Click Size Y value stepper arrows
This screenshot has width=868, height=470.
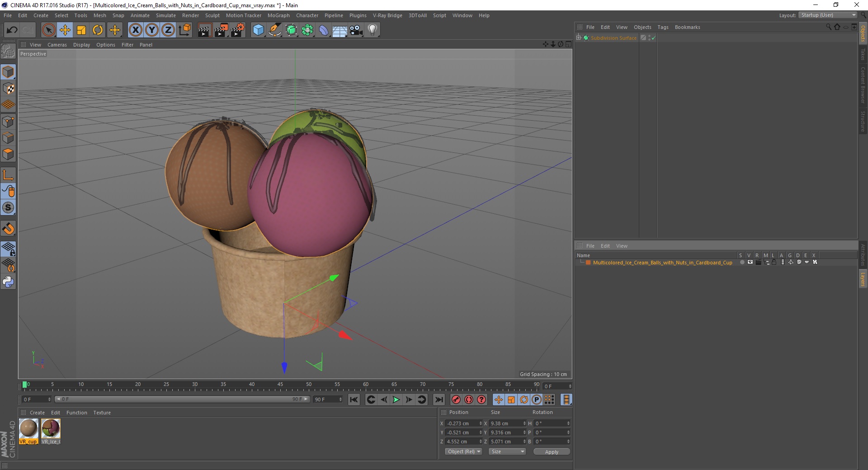coord(524,432)
